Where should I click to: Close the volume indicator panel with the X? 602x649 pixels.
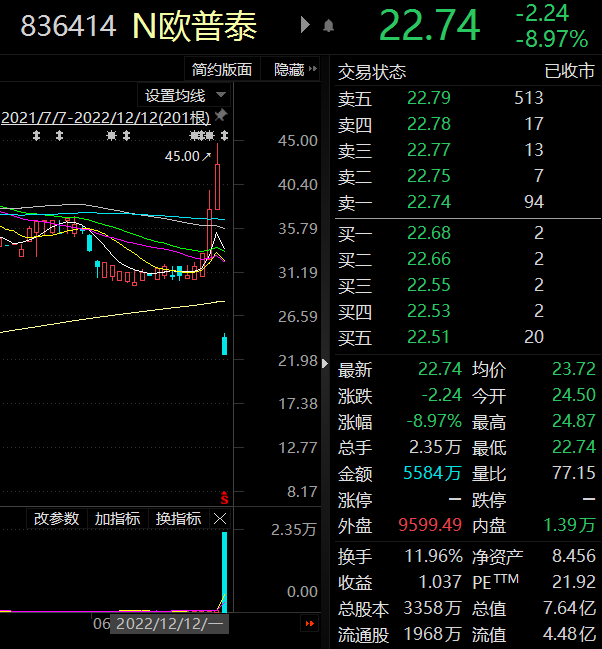pyautogui.click(x=220, y=519)
